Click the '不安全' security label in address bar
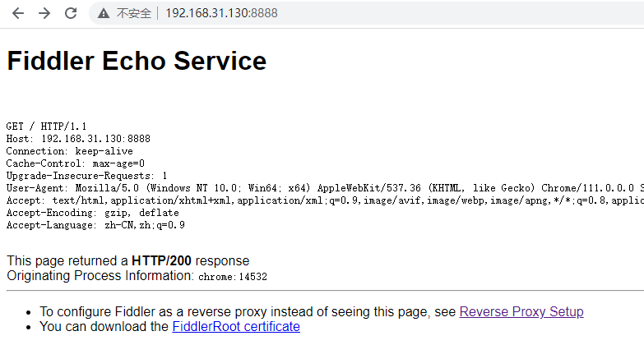The image size is (644, 345). pyautogui.click(x=134, y=13)
